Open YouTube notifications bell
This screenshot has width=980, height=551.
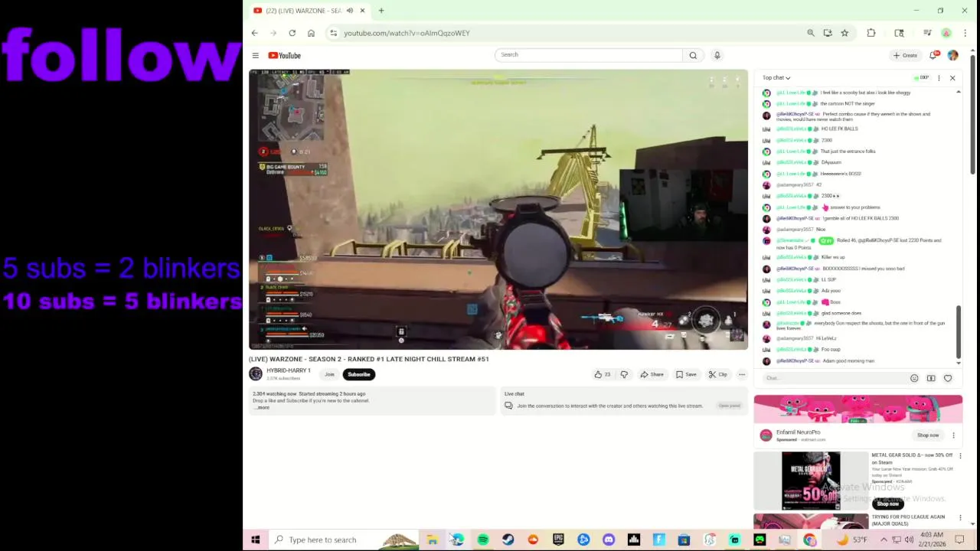click(x=933, y=55)
